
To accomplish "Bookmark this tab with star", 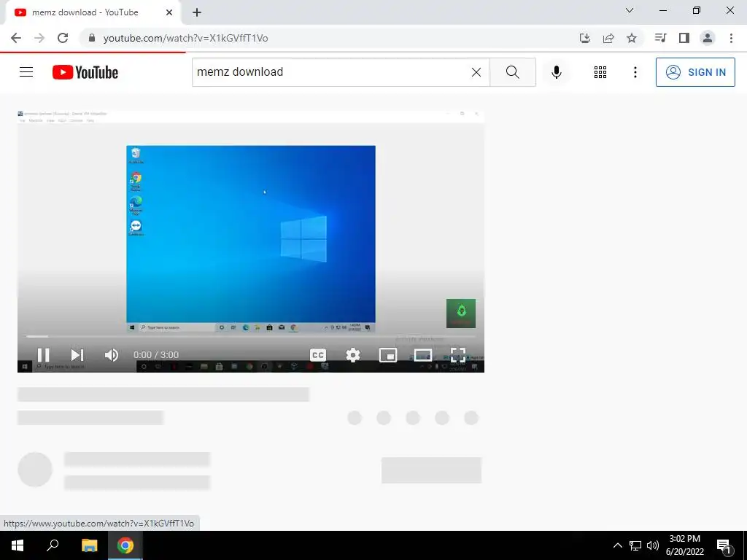I will point(632,38).
